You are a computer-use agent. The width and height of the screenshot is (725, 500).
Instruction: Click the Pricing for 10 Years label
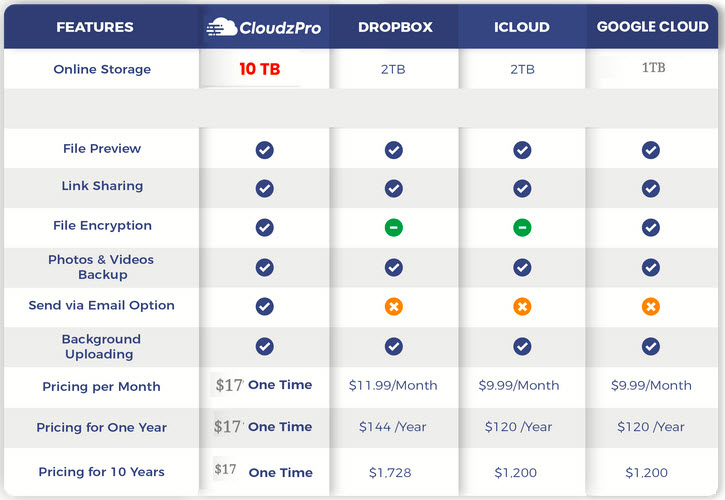(101, 472)
